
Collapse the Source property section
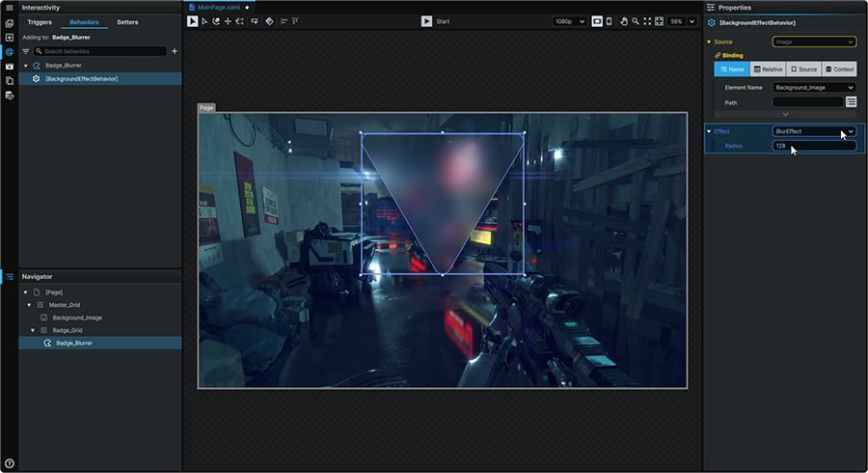coord(709,42)
